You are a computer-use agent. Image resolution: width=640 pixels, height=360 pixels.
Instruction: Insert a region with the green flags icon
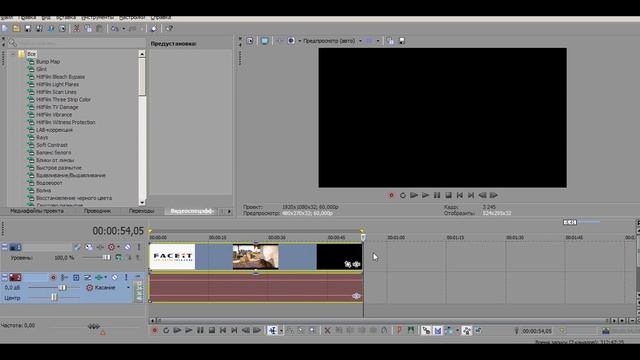coord(411,331)
